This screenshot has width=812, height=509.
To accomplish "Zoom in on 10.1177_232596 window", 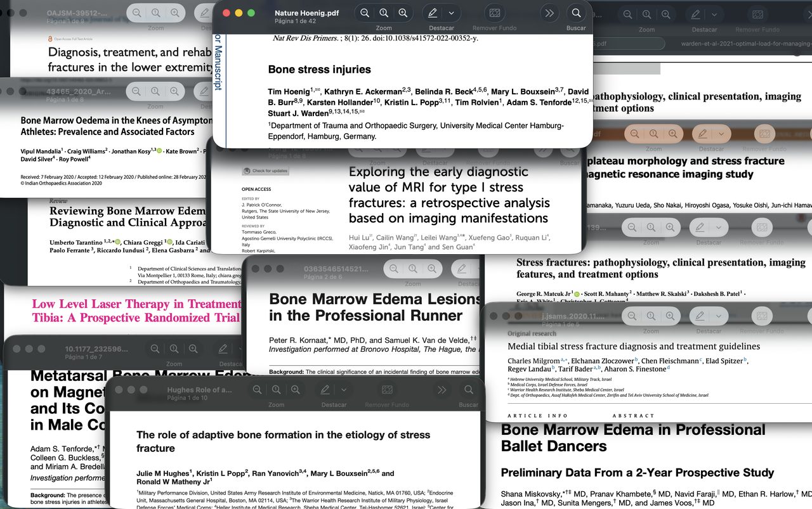I will tap(193, 349).
